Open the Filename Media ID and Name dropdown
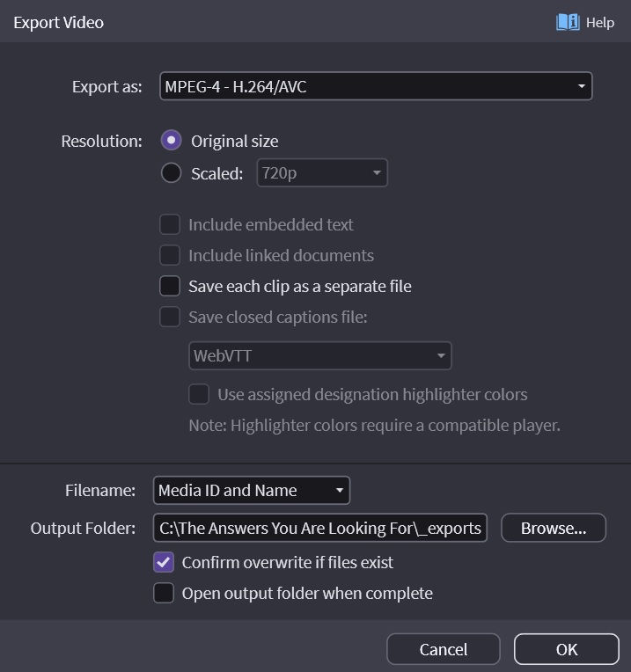The height and width of the screenshot is (672, 631). pyautogui.click(x=252, y=490)
